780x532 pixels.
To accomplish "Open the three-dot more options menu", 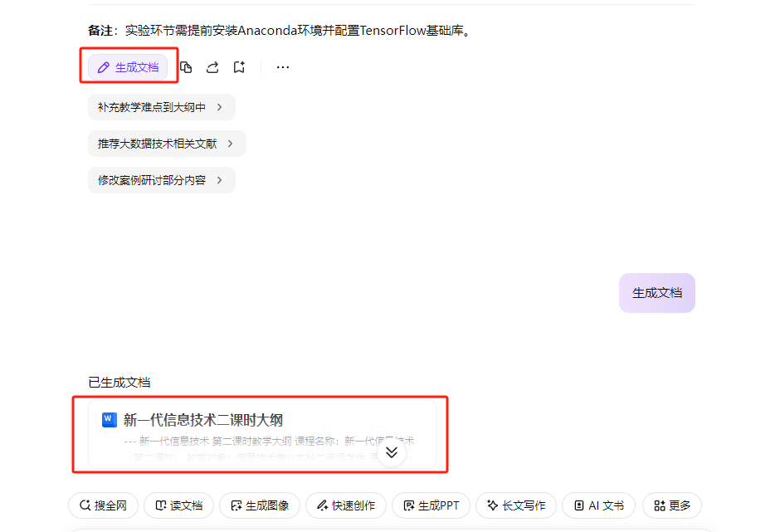I will tap(283, 67).
